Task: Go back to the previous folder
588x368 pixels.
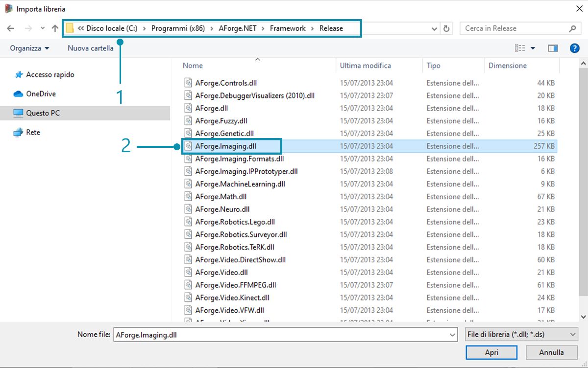Action: click(11, 28)
